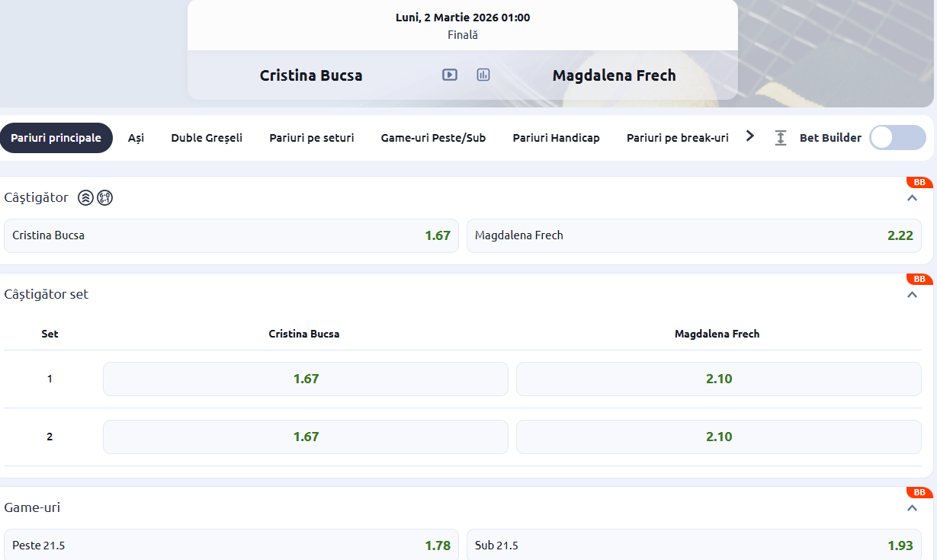The height and width of the screenshot is (560, 937).
Task: Collapse the Câștigător market section
Action: click(912, 198)
